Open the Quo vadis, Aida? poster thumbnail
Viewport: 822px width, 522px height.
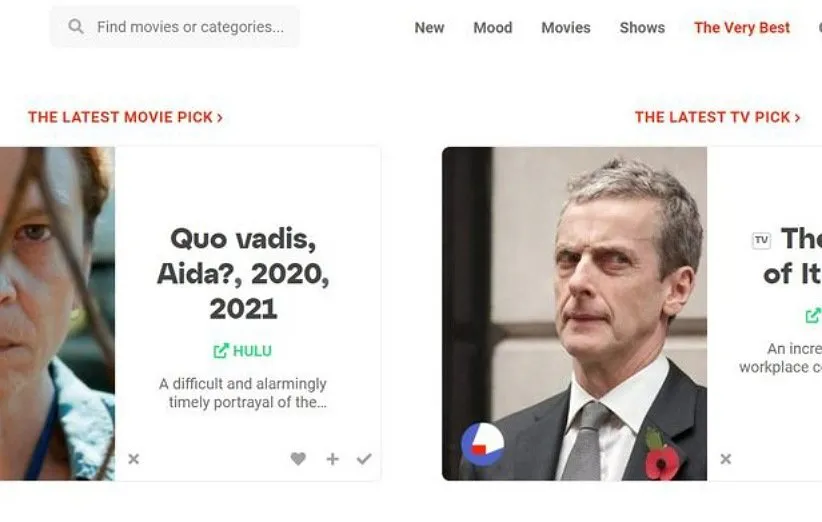click(57, 313)
